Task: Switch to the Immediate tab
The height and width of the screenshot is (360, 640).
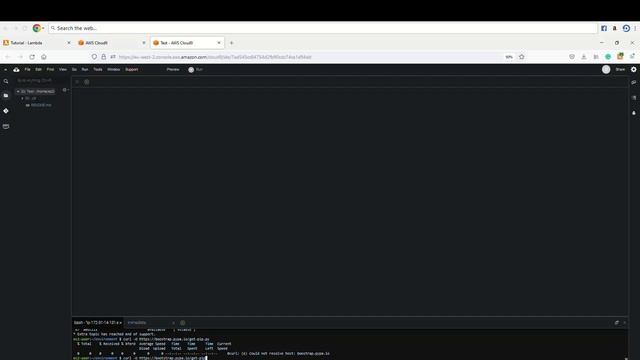Action: point(137,322)
